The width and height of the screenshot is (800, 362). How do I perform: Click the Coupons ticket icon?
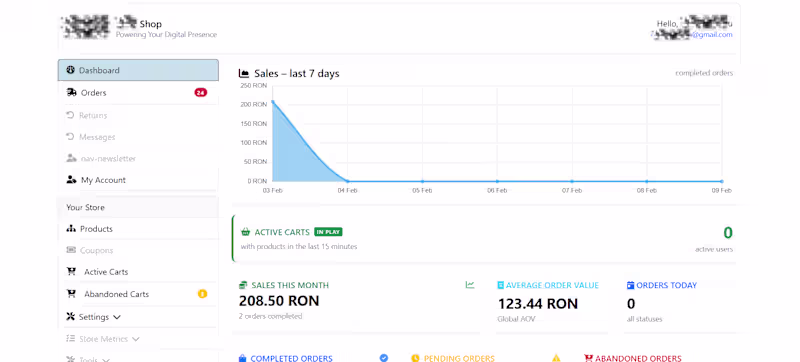pyautogui.click(x=71, y=250)
